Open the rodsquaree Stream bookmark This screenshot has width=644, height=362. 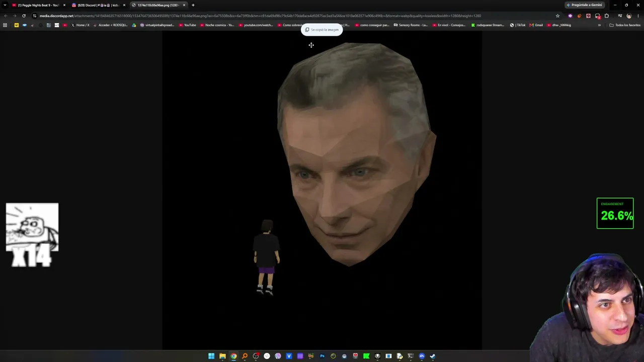488,25
